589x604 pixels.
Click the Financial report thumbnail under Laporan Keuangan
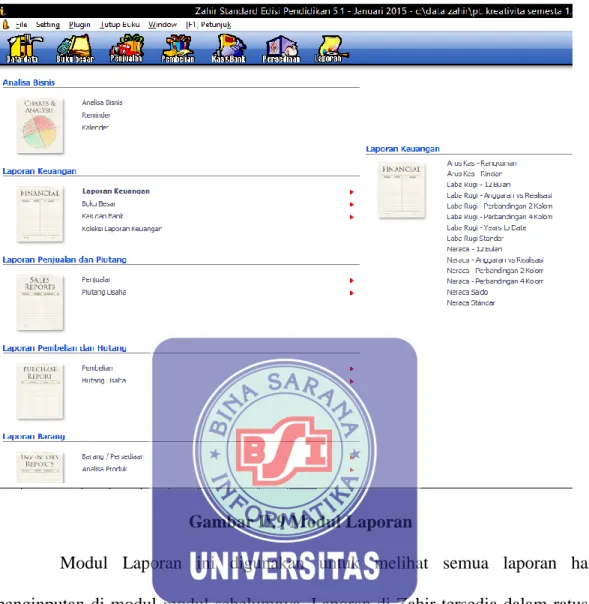(40, 214)
